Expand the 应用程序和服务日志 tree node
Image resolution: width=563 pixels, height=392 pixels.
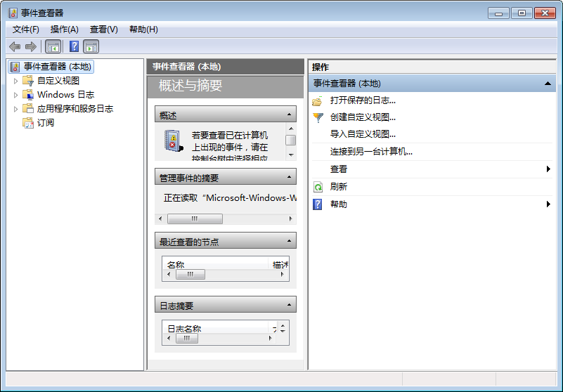[16, 109]
